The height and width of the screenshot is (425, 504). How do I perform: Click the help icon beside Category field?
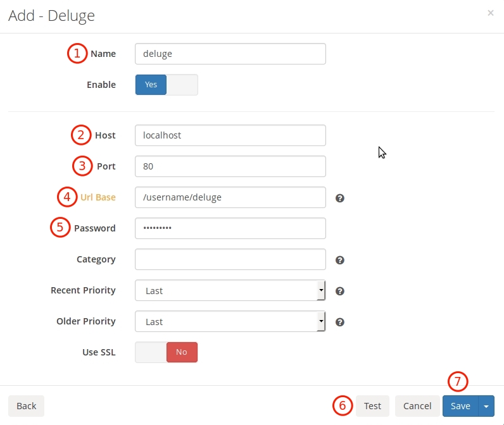pyautogui.click(x=340, y=260)
